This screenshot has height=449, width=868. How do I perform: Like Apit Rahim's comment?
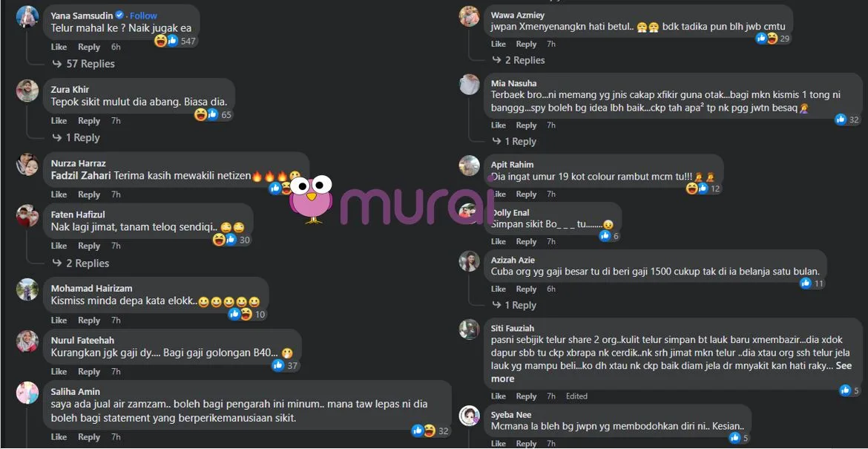click(x=499, y=194)
